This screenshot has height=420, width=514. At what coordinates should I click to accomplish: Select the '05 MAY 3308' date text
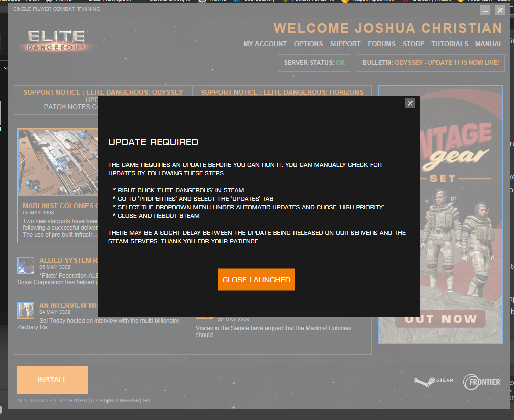point(55,267)
